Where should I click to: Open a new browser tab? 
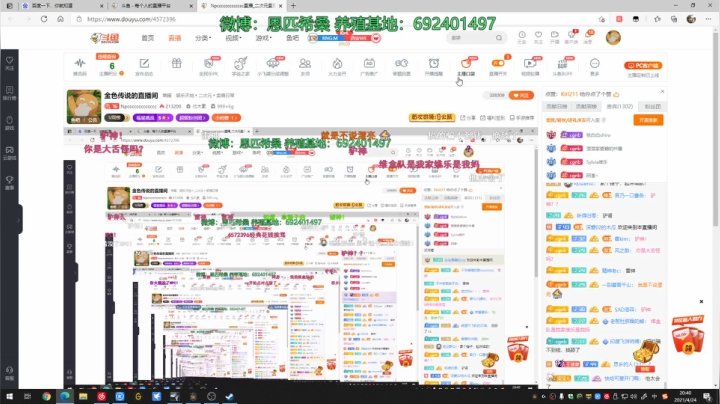coord(293,6)
